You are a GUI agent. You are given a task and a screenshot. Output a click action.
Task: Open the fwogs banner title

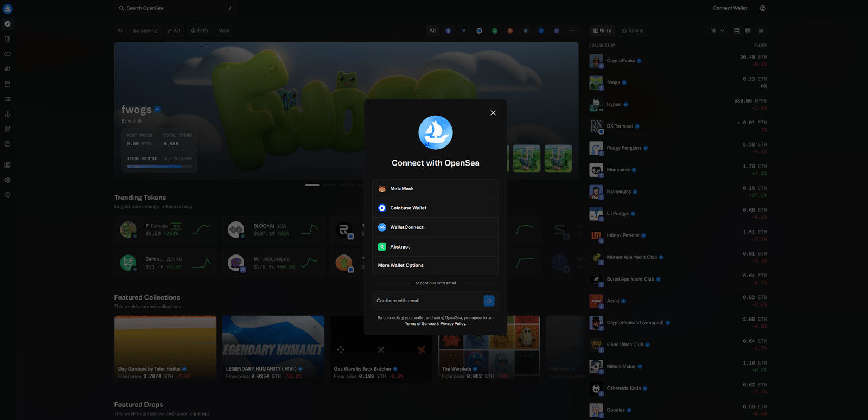136,110
